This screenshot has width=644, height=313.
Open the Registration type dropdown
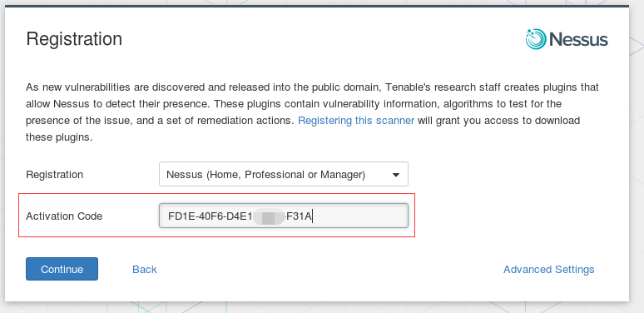[284, 174]
